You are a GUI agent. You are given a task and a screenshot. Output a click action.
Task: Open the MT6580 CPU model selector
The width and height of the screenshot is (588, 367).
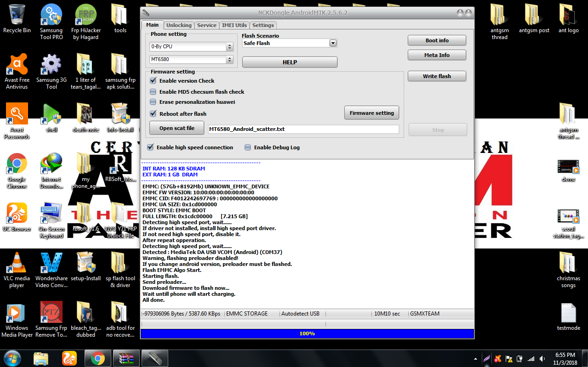(191, 59)
